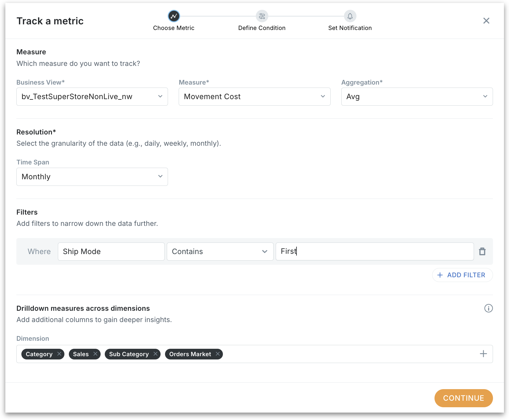
Task: Open the Business View dropdown
Action: tap(92, 96)
